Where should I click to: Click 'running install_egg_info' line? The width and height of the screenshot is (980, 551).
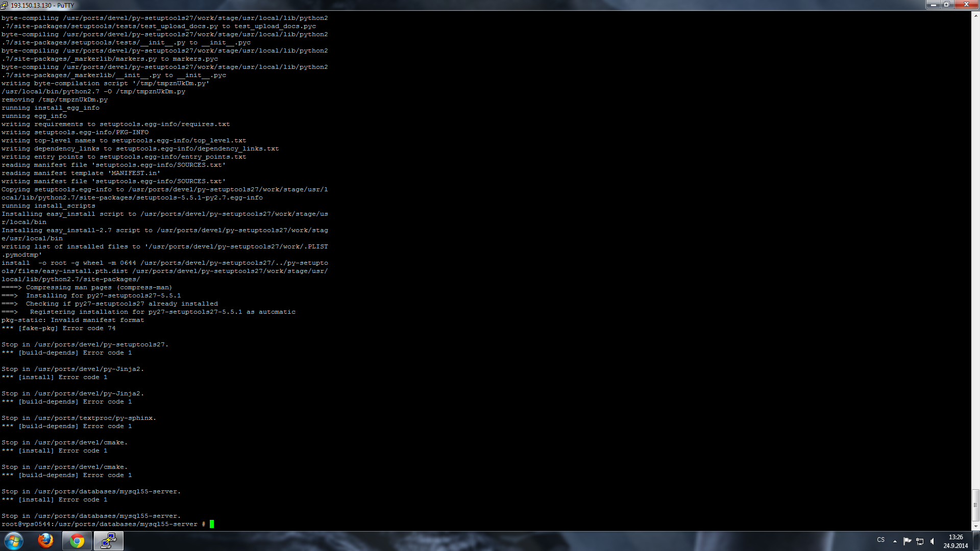pyautogui.click(x=51, y=108)
